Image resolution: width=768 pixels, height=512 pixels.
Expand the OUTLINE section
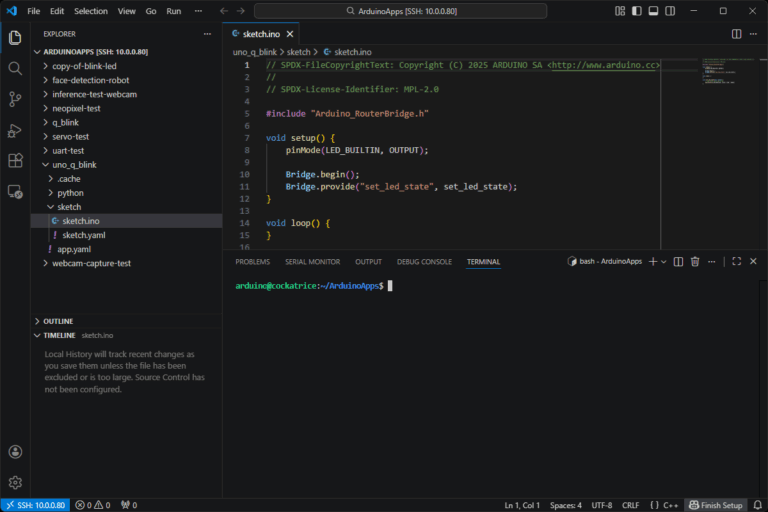pyautogui.click(x=126, y=321)
